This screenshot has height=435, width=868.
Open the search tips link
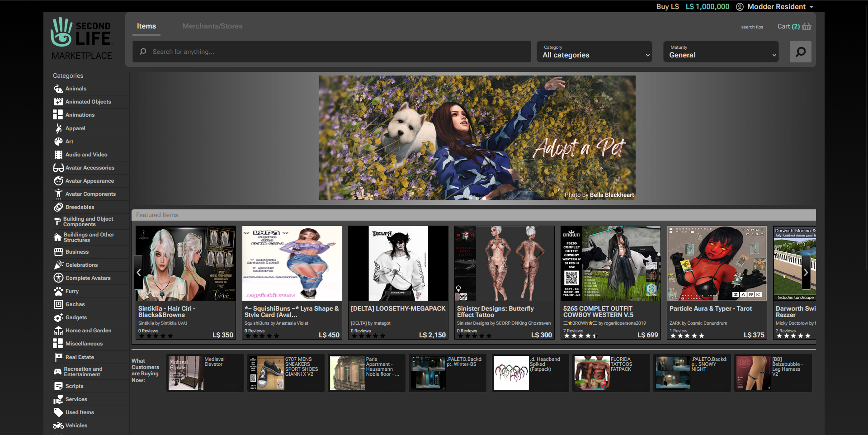(x=752, y=27)
